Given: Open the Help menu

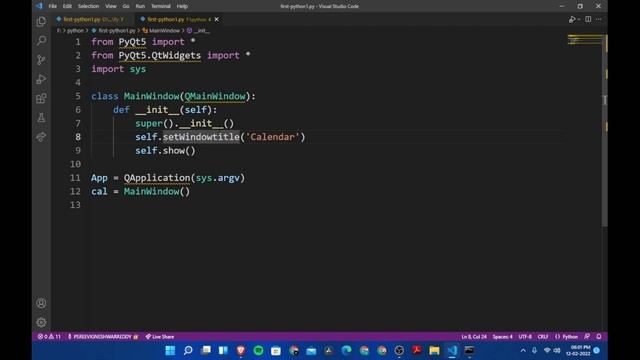Looking at the screenshot, I should [x=182, y=6].
